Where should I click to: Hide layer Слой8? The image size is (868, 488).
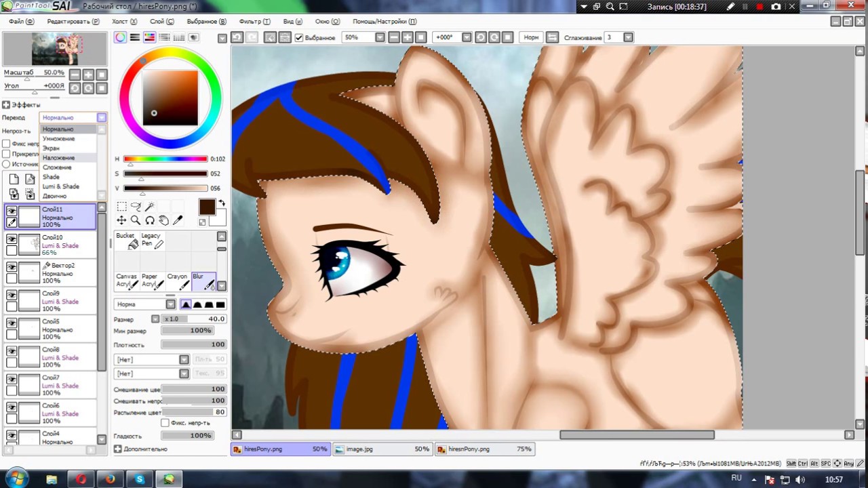pyautogui.click(x=12, y=351)
